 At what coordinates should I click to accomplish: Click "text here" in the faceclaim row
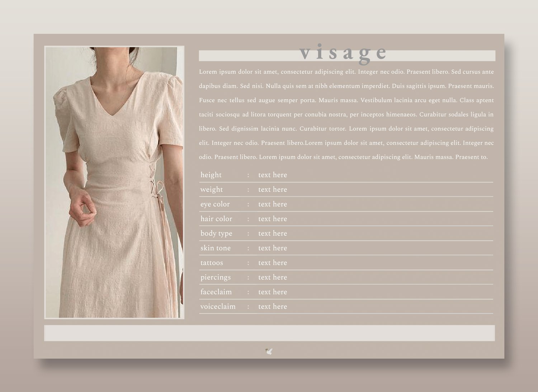[x=273, y=292]
